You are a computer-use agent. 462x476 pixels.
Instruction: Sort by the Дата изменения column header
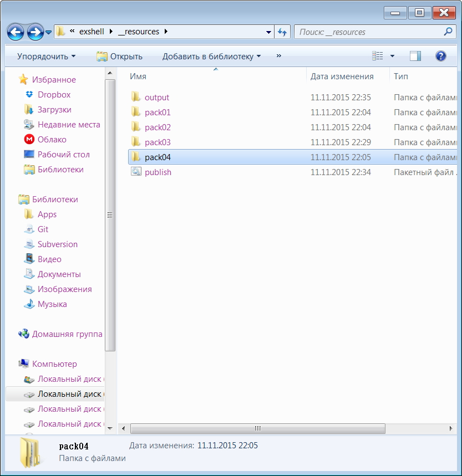coord(342,76)
